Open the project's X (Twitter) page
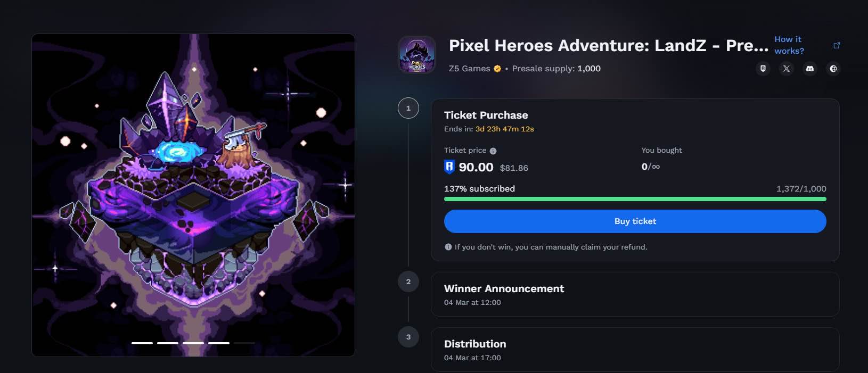The image size is (868, 373). pyautogui.click(x=787, y=69)
